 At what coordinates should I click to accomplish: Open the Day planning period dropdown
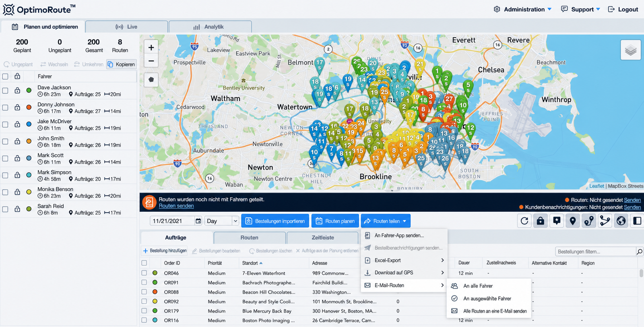click(222, 221)
